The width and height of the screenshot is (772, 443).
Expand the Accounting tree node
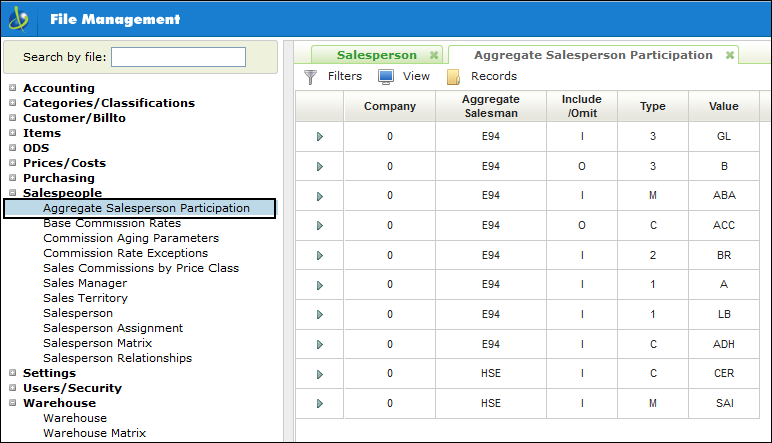point(13,88)
